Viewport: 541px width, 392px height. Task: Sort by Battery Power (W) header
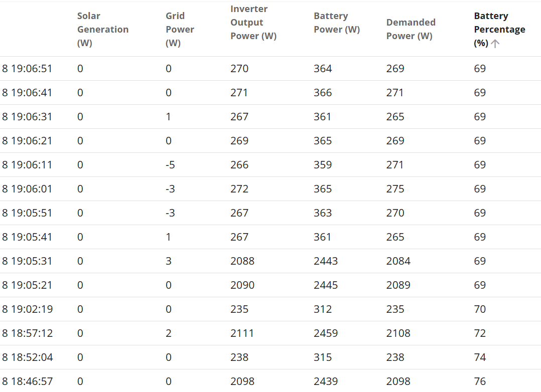tap(337, 23)
